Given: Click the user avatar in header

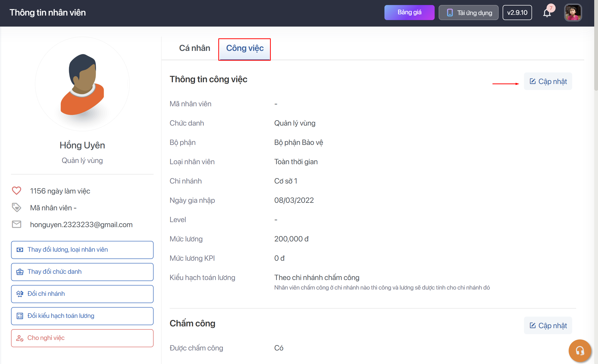Looking at the screenshot, I should point(573,13).
